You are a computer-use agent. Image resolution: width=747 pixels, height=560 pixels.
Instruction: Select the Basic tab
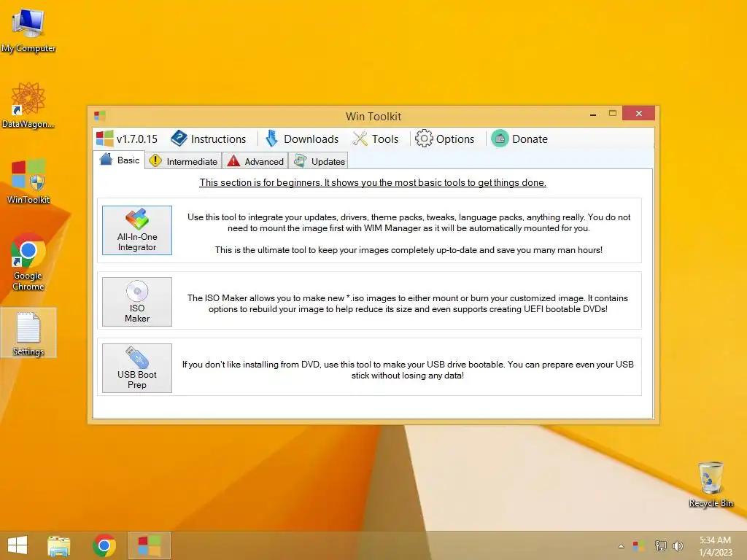(120, 160)
